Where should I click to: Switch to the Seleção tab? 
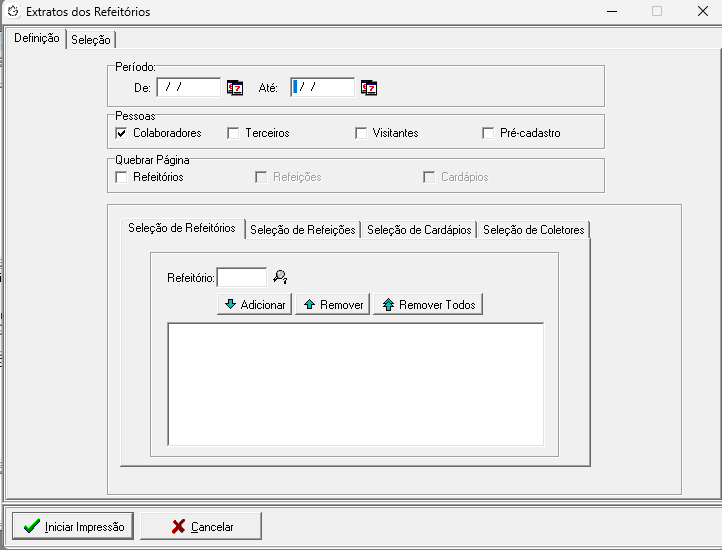click(x=91, y=40)
